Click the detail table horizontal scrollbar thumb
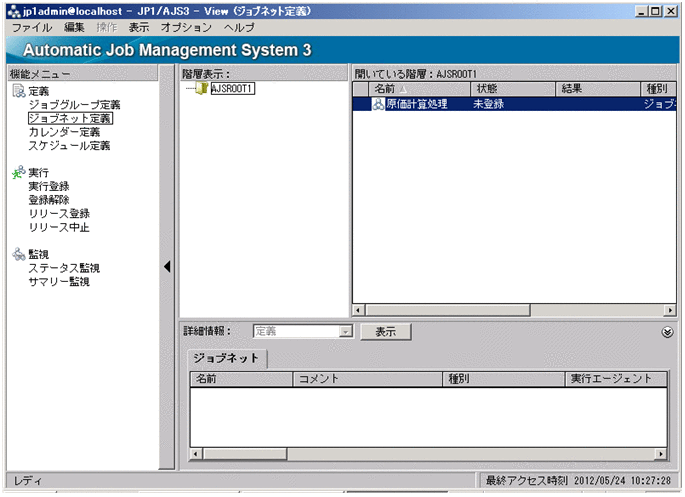Viewport: 685px width, 497px height. tap(245, 454)
